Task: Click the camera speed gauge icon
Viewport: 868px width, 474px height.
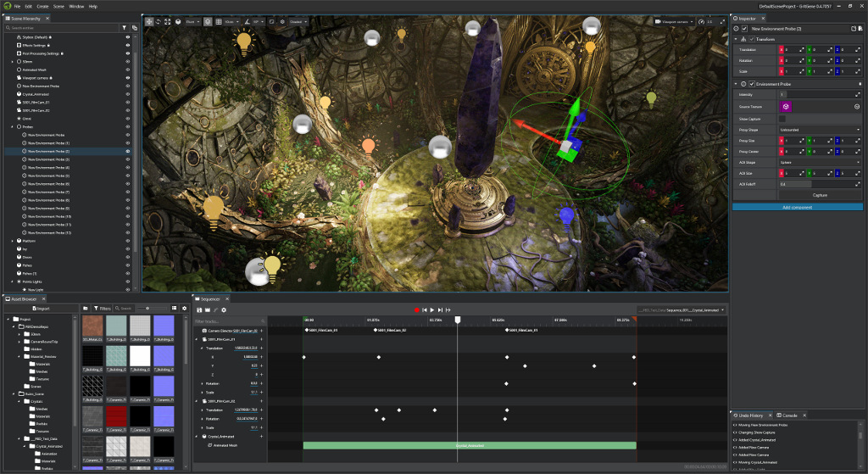Action: pyautogui.click(x=701, y=21)
